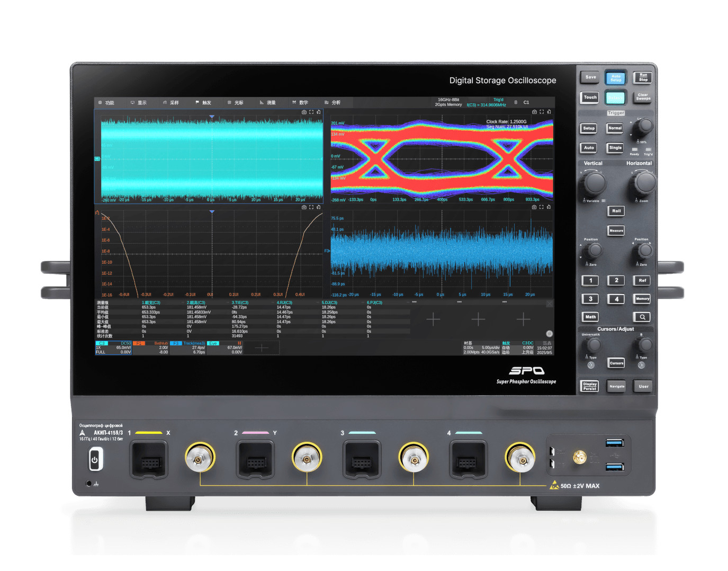Click the Trigger Level knob

[644, 127]
